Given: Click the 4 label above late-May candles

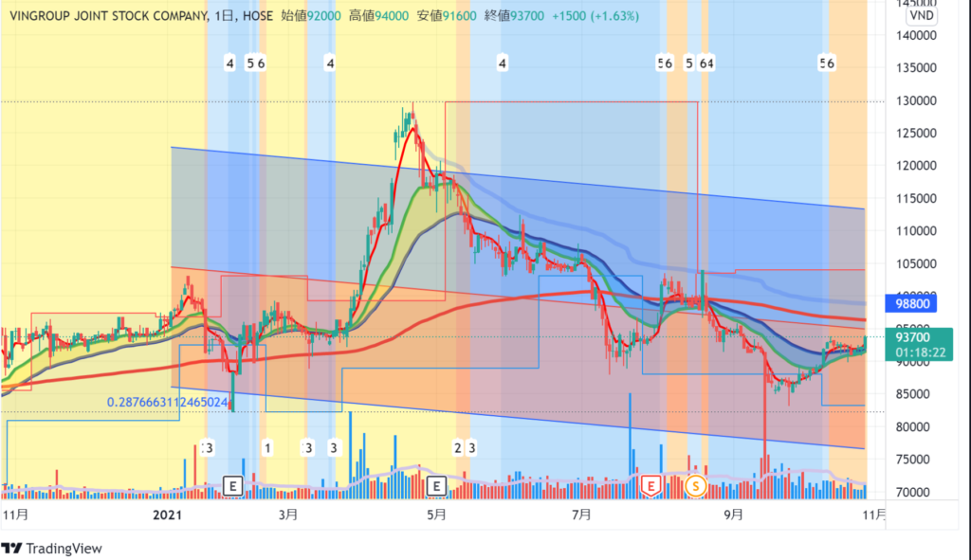Looking at the screenshot, I should (503, 63).
